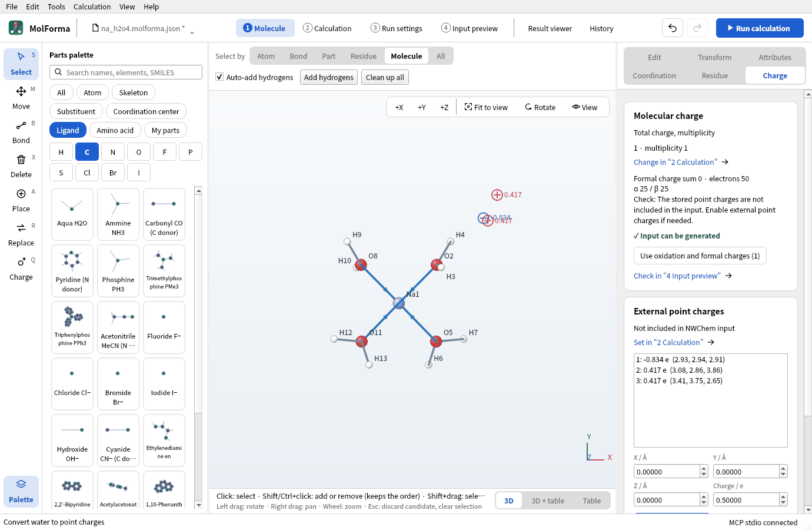Click the Add hydrogens button
This screenshot has height=530, width=812.
tap(329, 77)
